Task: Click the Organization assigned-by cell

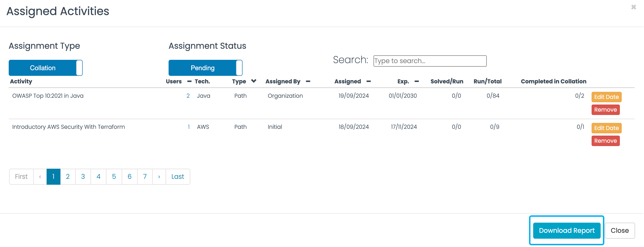Action: [x=285, y=96]
